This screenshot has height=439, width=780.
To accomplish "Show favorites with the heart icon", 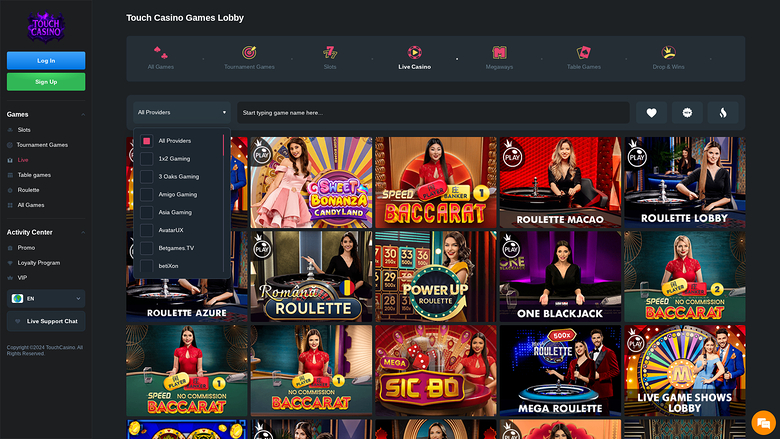I will click(x=651, y=113).
